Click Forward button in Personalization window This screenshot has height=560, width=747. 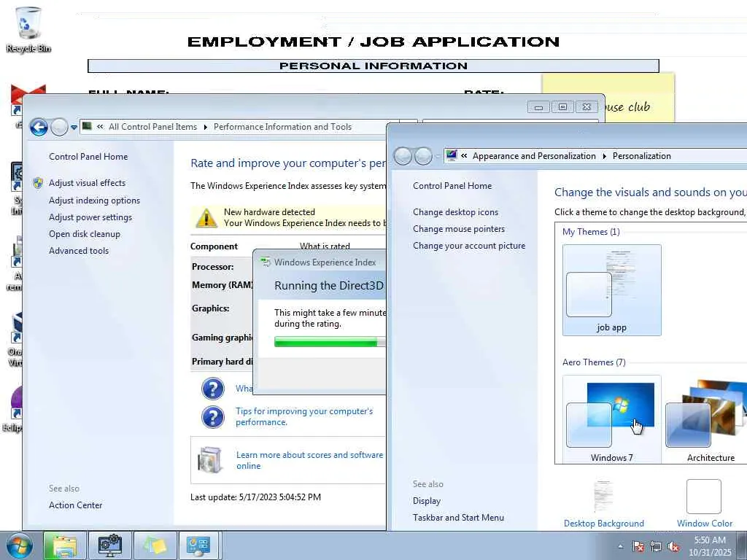423,156
